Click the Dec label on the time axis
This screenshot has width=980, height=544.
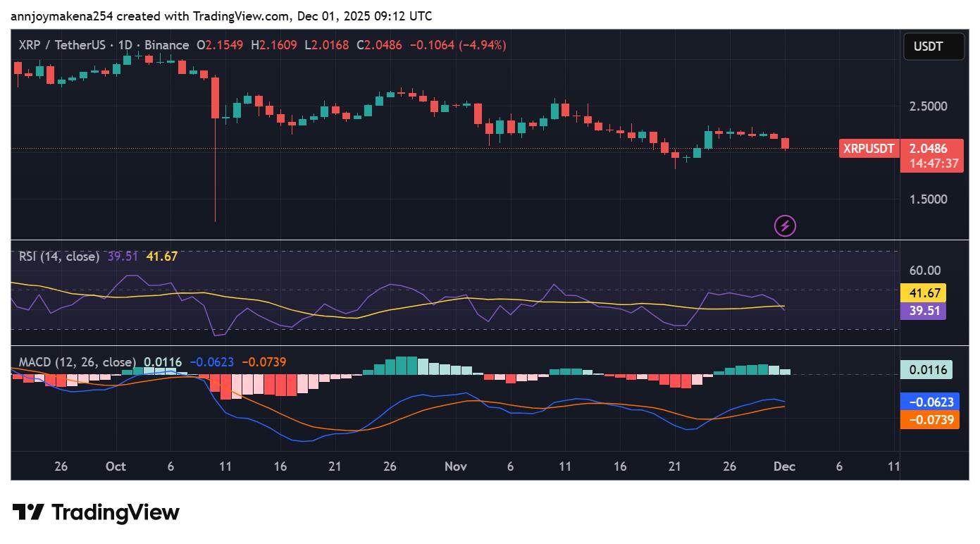(x=784, y=466)
